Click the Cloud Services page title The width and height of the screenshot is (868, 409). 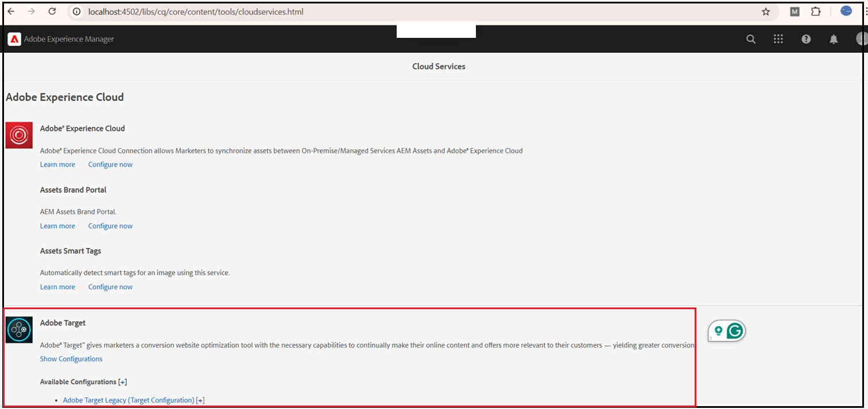tap(439, 67)
